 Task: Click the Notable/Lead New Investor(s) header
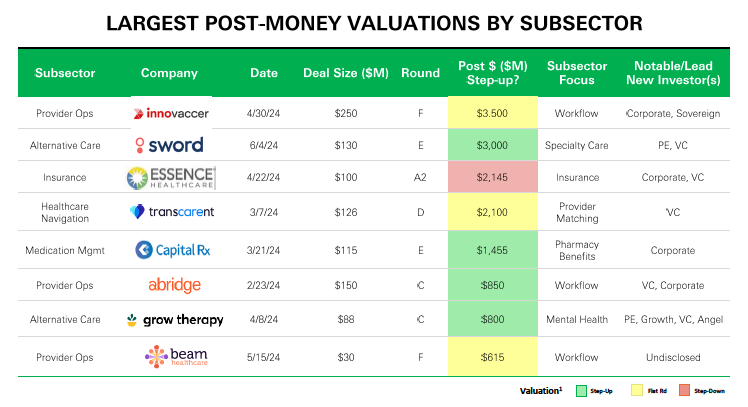(671, 73)
